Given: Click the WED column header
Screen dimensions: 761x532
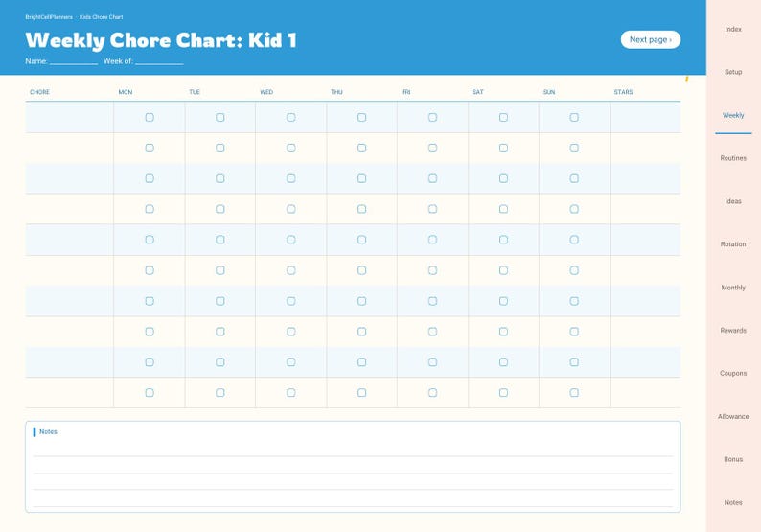Looking at the screenshot, I should 266,92.
